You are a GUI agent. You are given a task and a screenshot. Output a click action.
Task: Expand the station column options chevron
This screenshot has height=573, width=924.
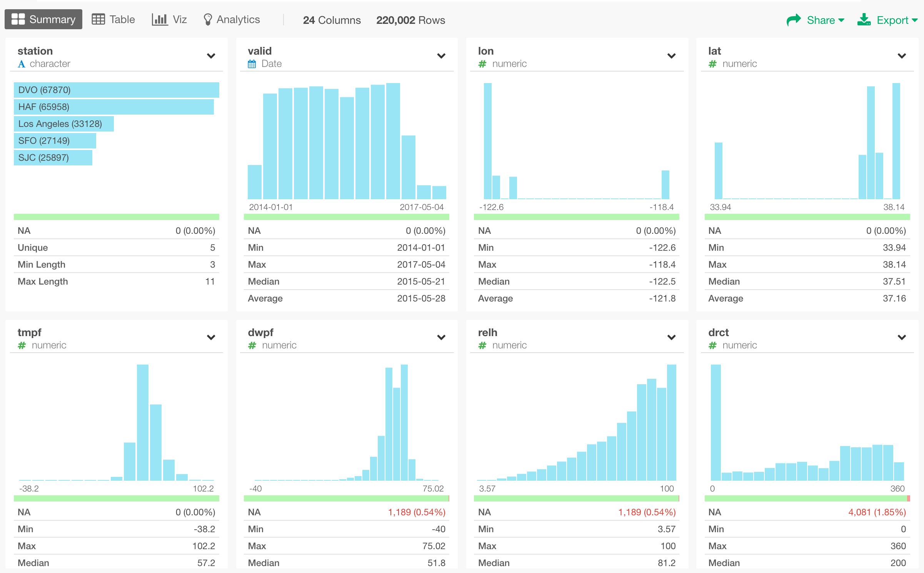(x=211, y=56)
